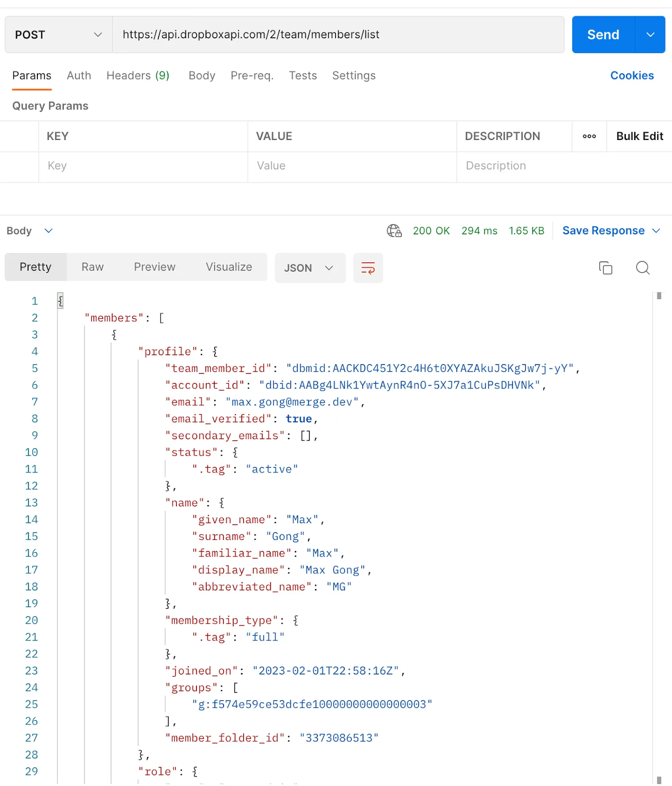Click the 294 ms response time
Screen dimensions: 672x786
pyautogui.click(x=479, y=230)
